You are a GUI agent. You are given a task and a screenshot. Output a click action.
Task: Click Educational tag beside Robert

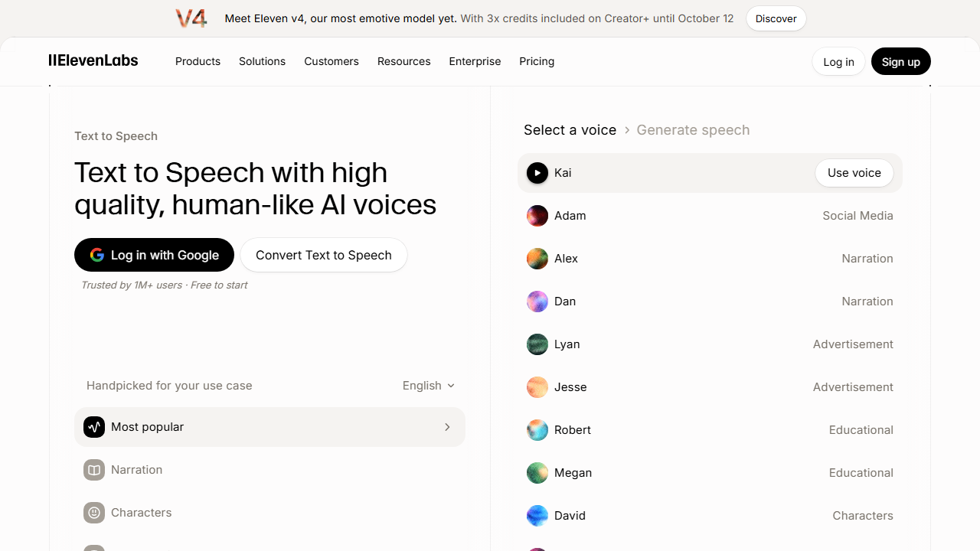point(861,430)
